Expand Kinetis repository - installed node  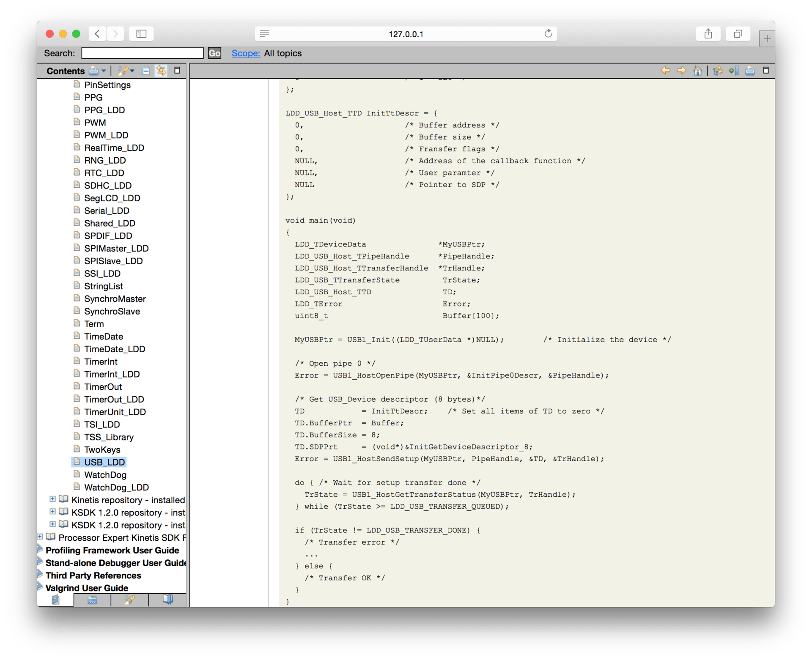[52, 499]
